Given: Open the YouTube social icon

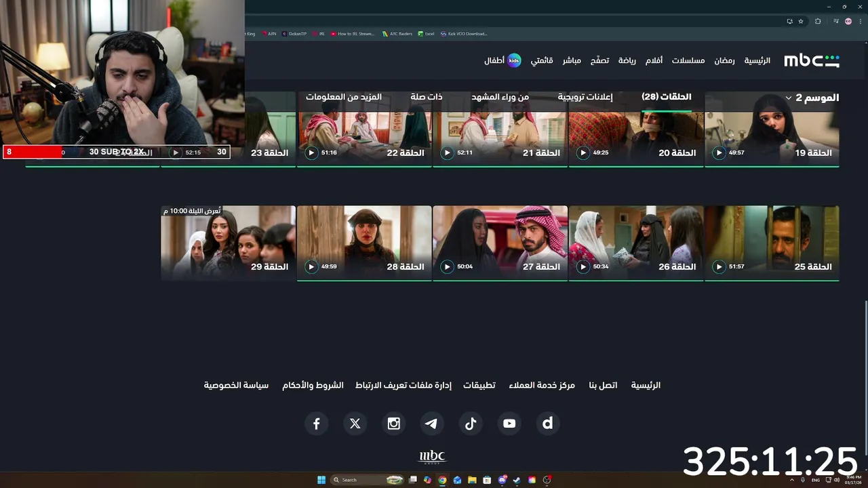Looking at the screenshot, I should tap(509, 424).
